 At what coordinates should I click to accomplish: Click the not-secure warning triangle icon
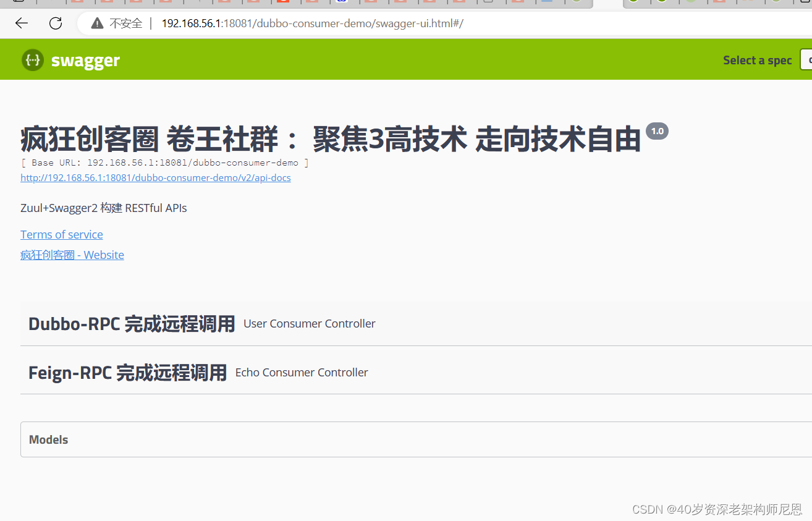97,23
